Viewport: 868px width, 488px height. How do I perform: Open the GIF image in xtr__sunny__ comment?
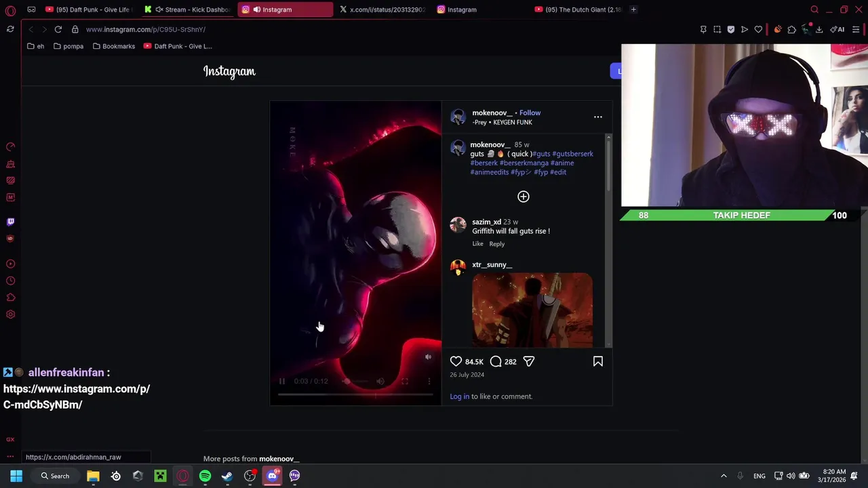click(532, 310)
